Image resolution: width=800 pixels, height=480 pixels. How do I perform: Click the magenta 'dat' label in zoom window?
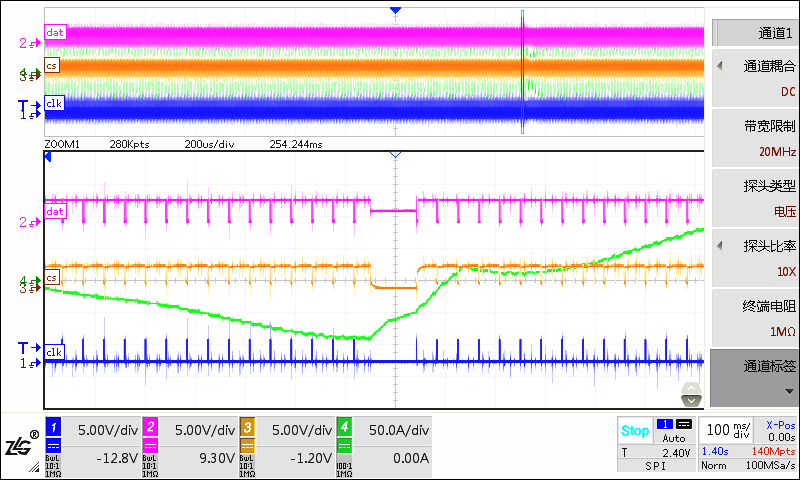coord(55,211)
